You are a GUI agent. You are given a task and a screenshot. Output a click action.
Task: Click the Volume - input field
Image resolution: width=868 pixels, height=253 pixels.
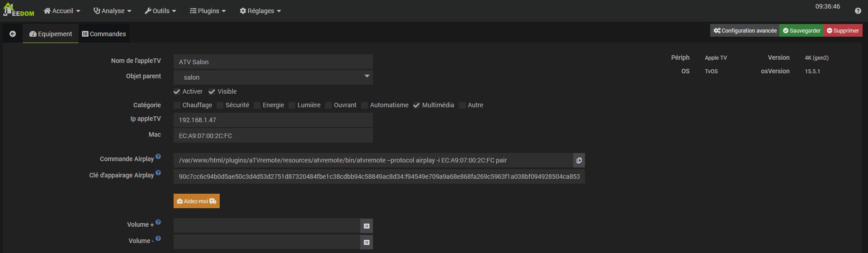pyautogui.click(x=267, y=242)
